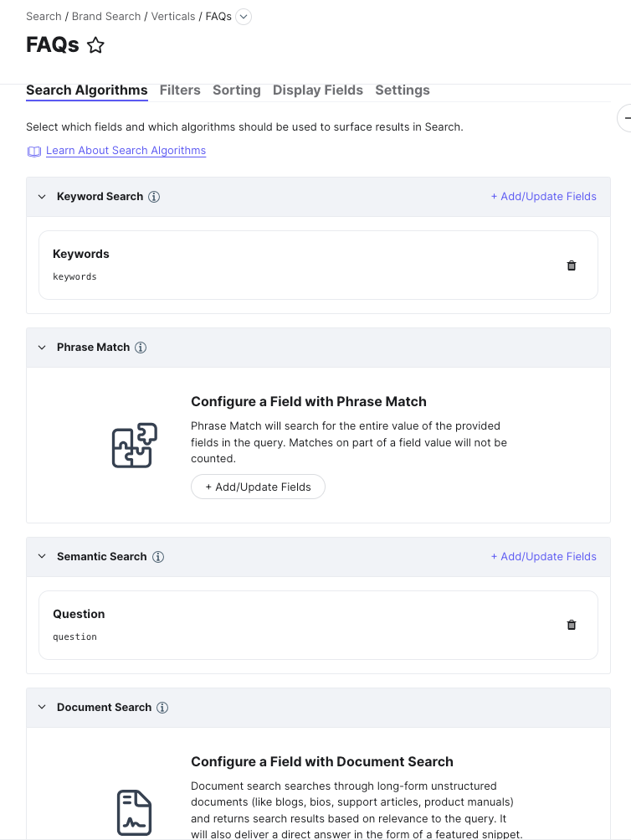631x840 pixels.
Task: Favorite the FAQs page with star icon
Action: click(95, 45)
